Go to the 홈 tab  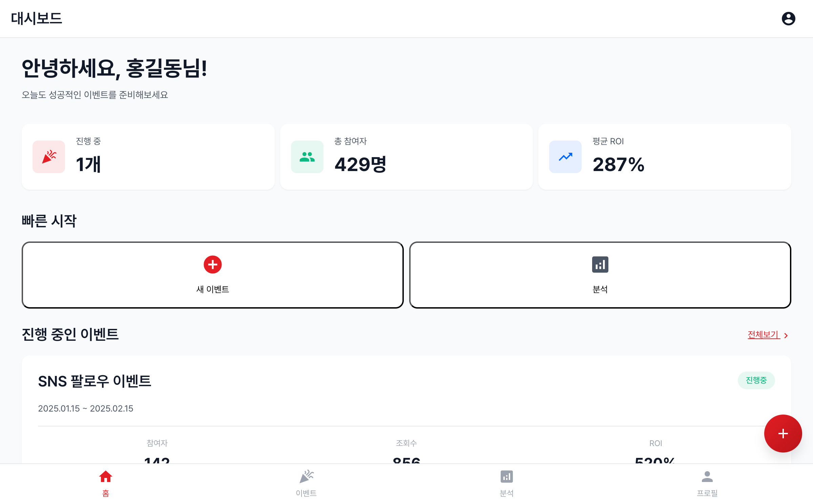[x=106, y=482]
